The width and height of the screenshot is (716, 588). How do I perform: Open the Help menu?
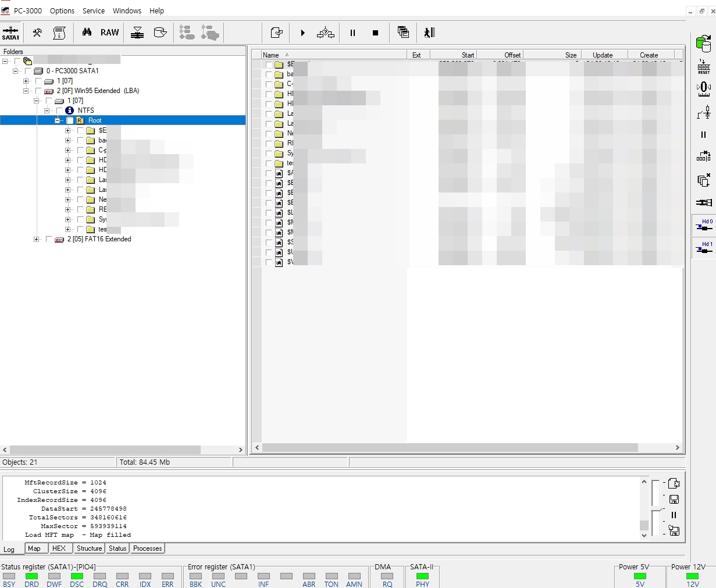point(157,10)
